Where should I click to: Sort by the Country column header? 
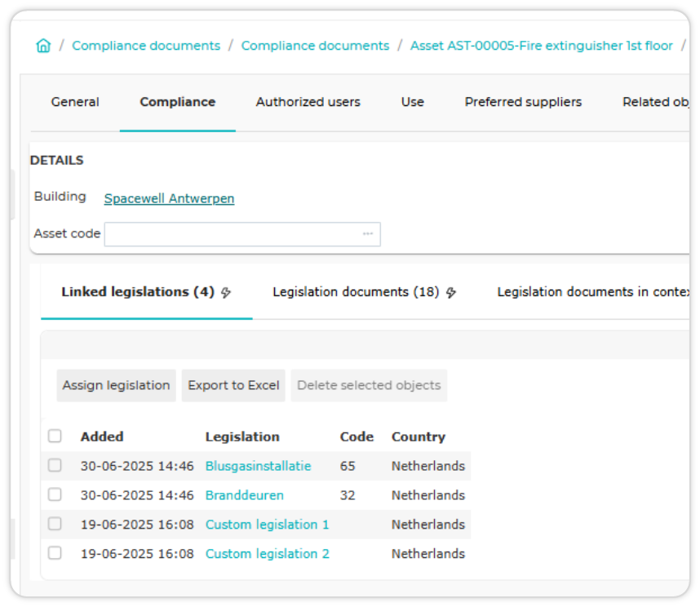tap(419, 436)
